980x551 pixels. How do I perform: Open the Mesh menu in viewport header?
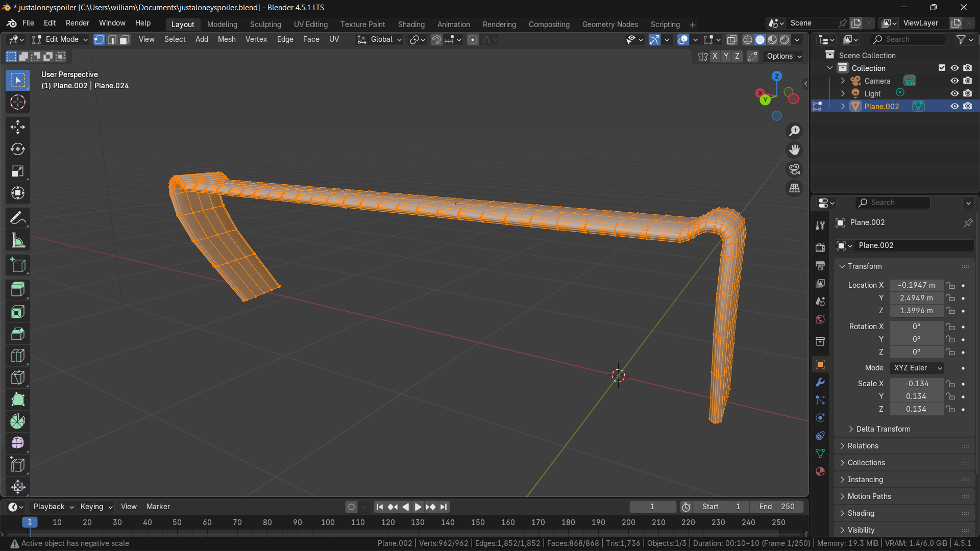point(227,40)
